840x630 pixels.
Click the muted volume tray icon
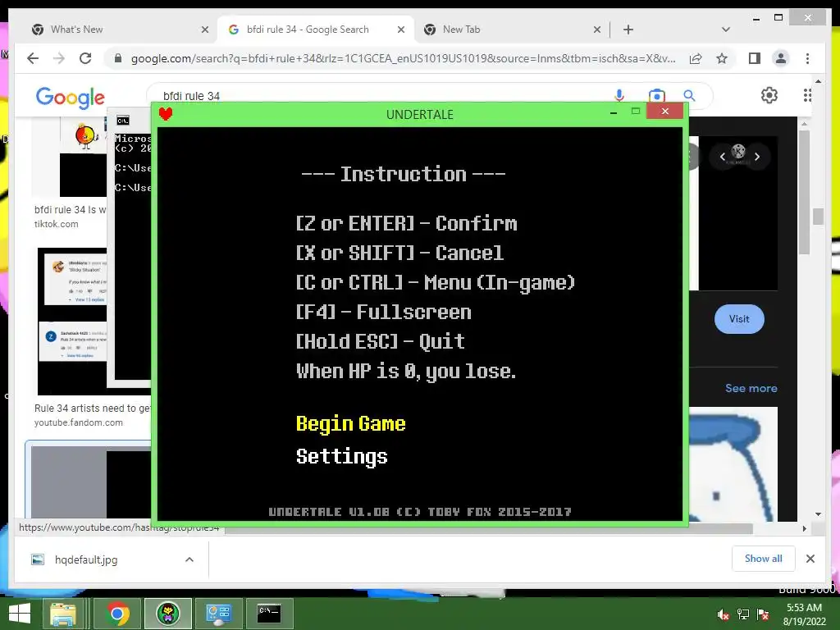724,614
